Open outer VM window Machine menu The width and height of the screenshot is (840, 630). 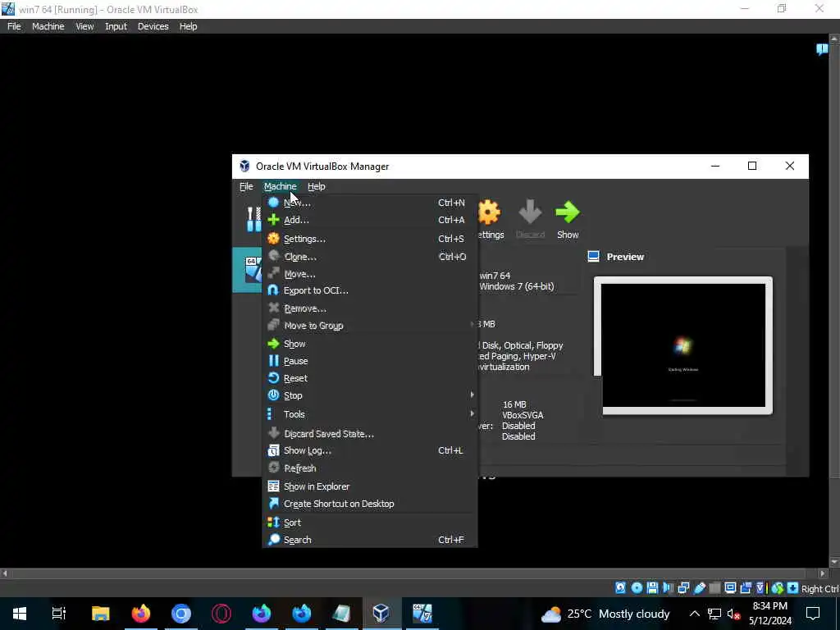click(48, 26)
